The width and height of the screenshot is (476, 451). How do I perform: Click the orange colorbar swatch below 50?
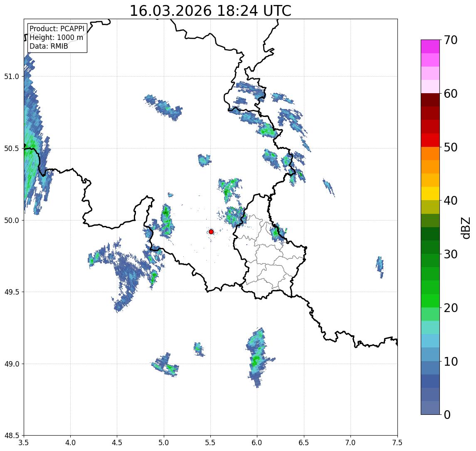pyautogui.click(x=430, y=154)
